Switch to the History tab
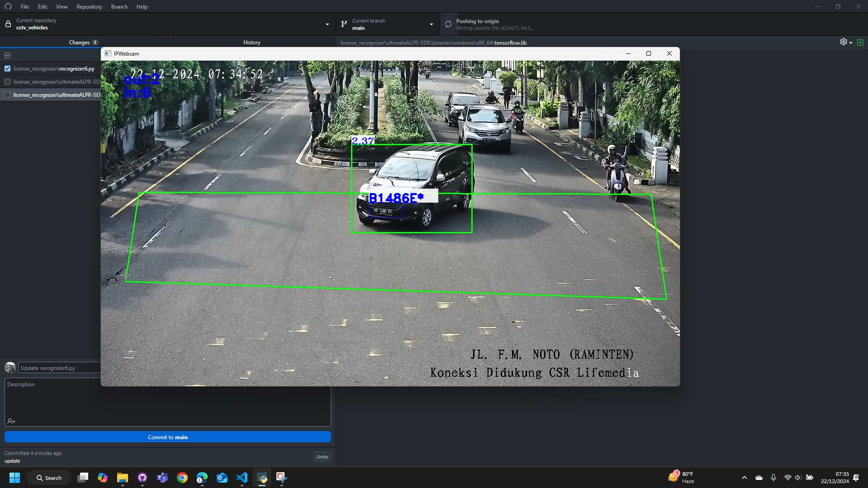The width and height of the screenshot is (868, 488). tap(251, 43)
